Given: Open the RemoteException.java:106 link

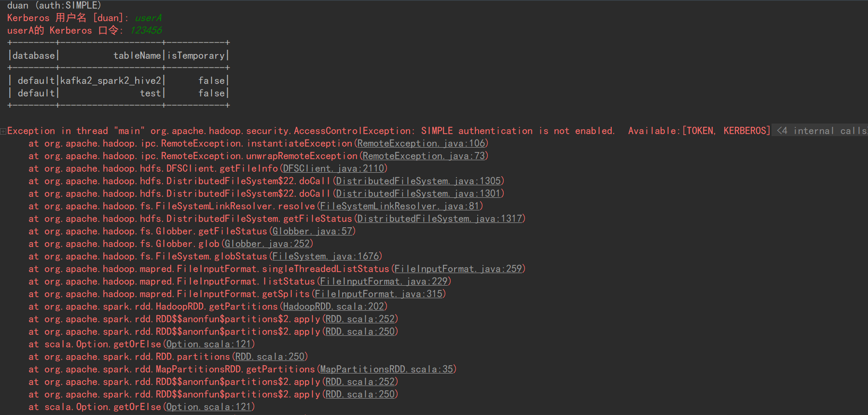Looking at the screenshot, I should pyautogui.click(x=421, y=143).
